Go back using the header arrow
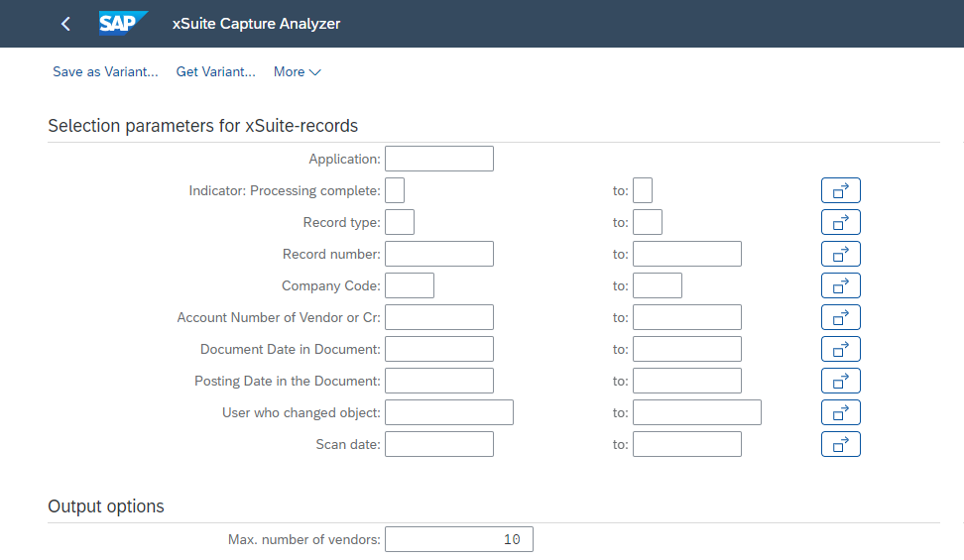Viewport: 964px width, 560px height. pos(65,24)
